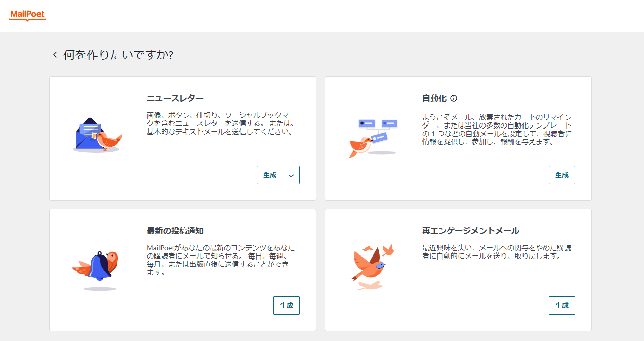This screenshot has height=341, width=644.
Task: Open the dropdown arrow beside ニュースレター 生成
Action: pyautogui.click(x=291, y=175)
